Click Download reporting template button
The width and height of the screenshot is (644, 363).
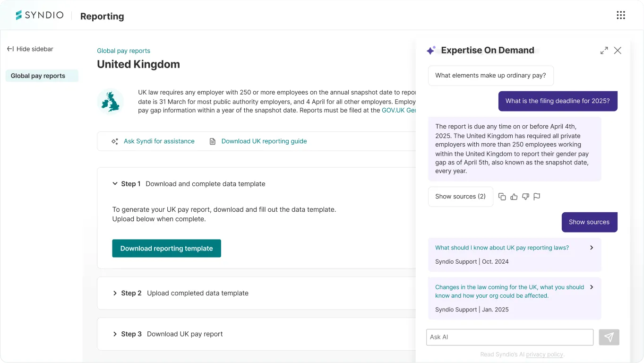click(166, 249)
